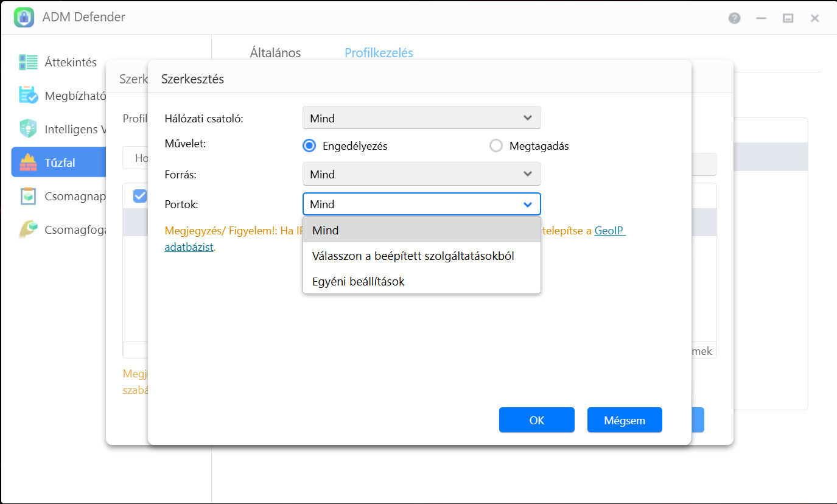837x504 pixels.
Task: Click the Csomagfogás capture icon
Action: tap(28, 229)
